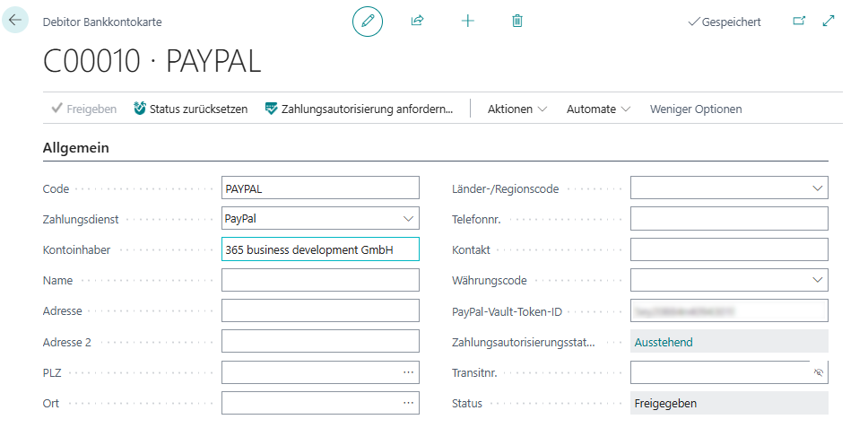Screen dimensions: 868x428
Task: Toggle visibility eye in Transitnr. field
Action: tap(818, 372)
